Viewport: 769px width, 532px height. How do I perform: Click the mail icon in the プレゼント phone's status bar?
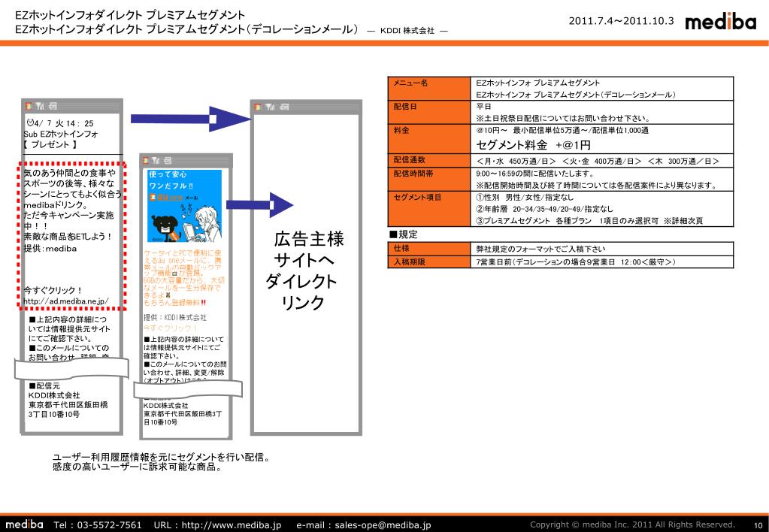(53, 106)
